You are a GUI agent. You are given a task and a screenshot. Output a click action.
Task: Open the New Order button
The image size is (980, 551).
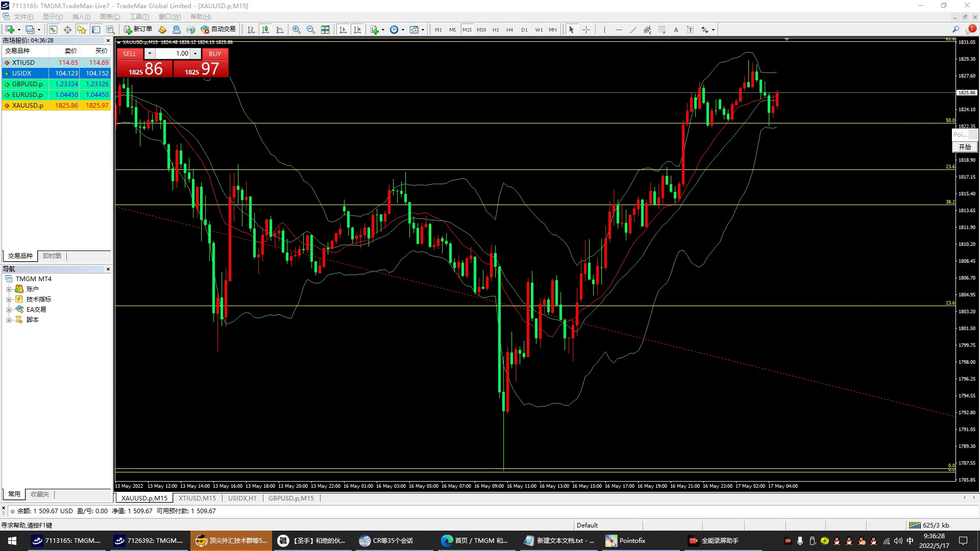(138, 30)
